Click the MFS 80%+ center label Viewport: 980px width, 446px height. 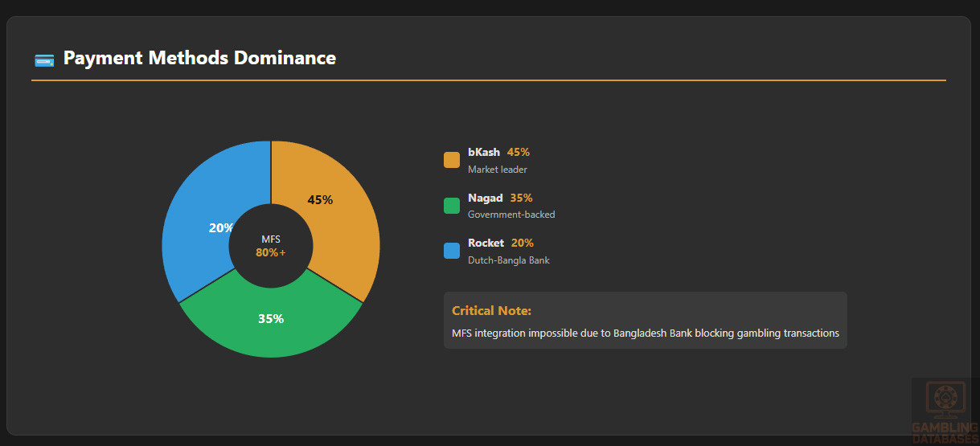click(271, 247)
